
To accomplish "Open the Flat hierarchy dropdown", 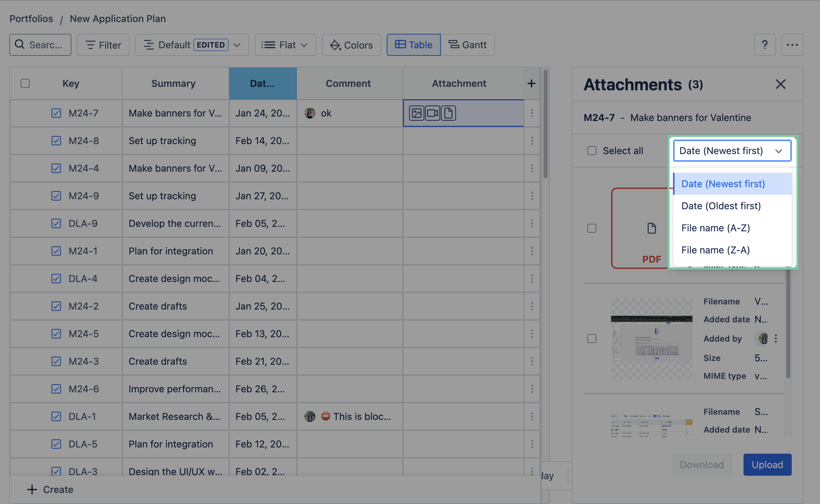I will click(x=285, y=45).
